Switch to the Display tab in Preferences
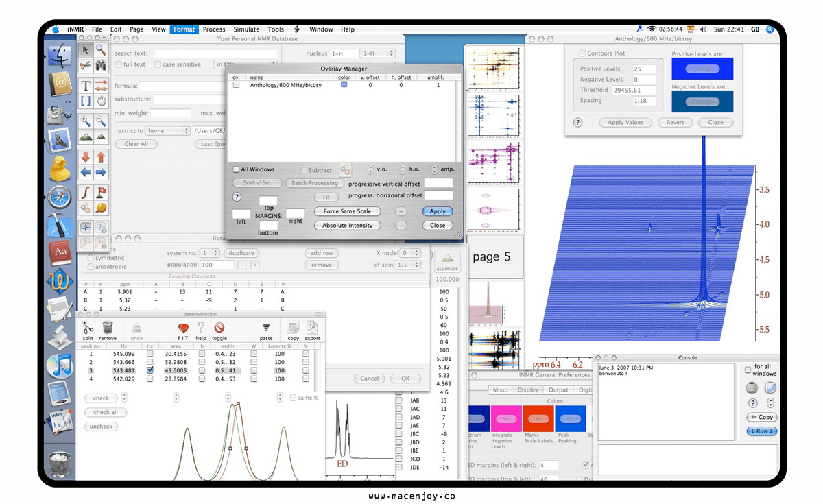Image resolution: width=823 pixels, height=504 pixels. tap(527, 390)
